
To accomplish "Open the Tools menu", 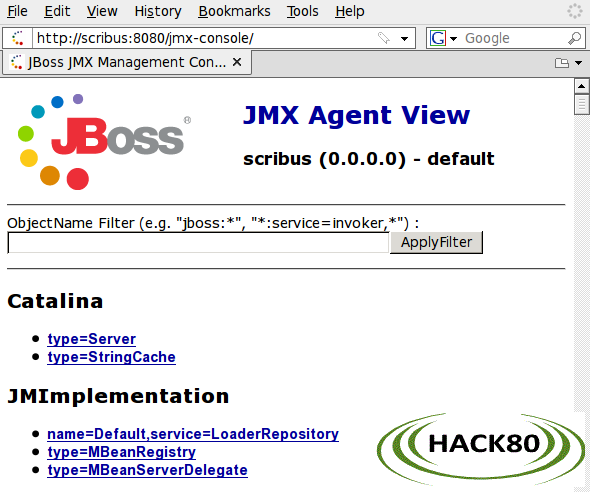I will click(x=303, y=11).
